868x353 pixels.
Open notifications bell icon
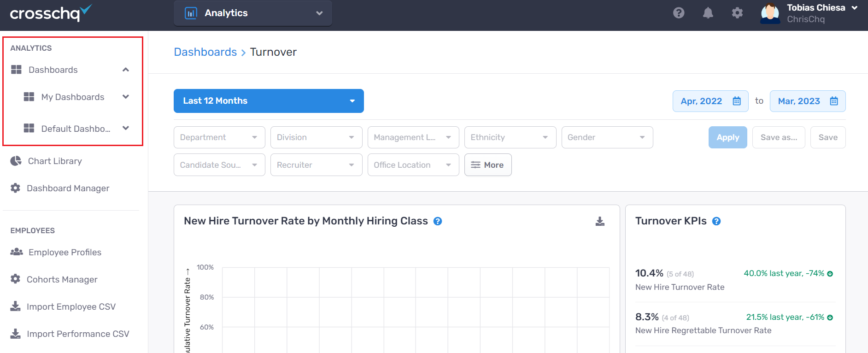708,13
